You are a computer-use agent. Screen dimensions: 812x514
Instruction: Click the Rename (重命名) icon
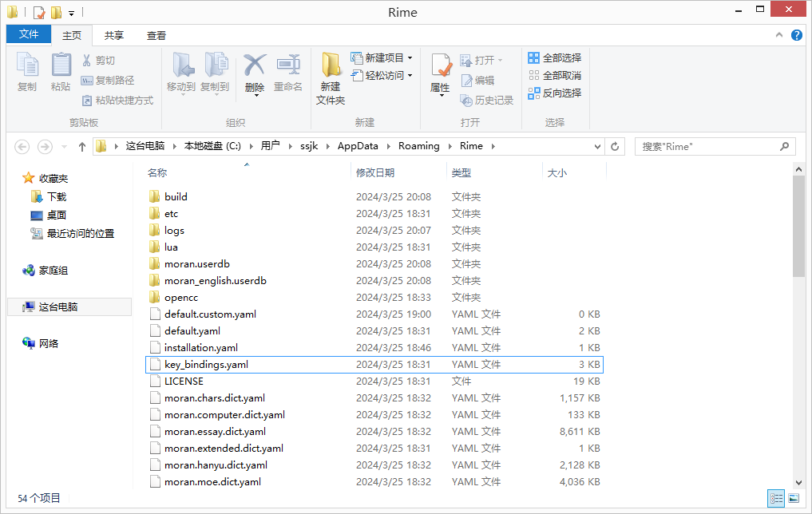coord(288,65)
